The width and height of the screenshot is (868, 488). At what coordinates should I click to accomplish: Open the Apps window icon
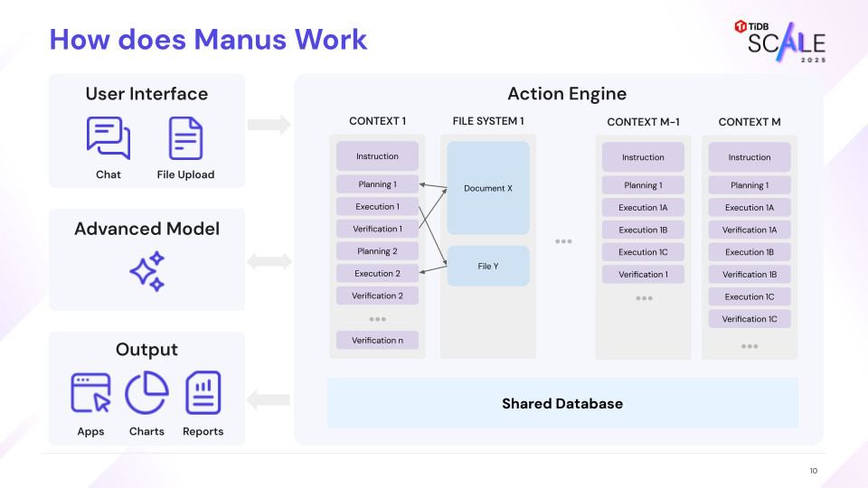(90, 393)
